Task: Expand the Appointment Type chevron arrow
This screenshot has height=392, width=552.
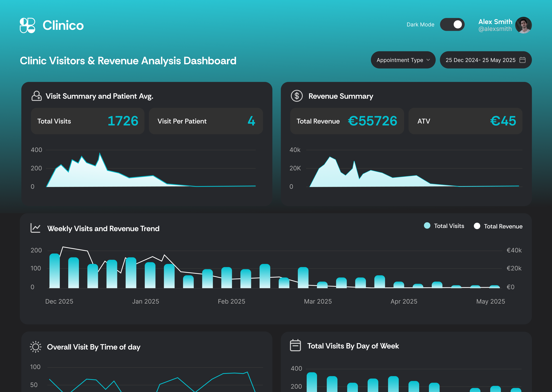Action: [428, 60]
